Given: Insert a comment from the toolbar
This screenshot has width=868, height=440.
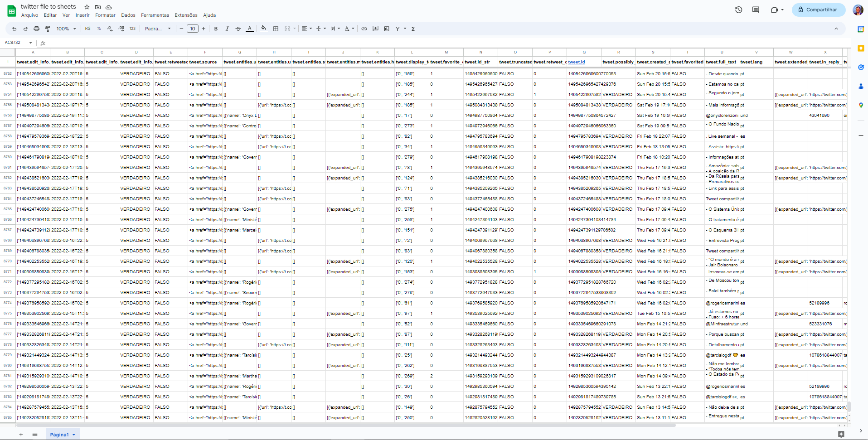Looking at the screenshot, I should [x=375, y=29].
